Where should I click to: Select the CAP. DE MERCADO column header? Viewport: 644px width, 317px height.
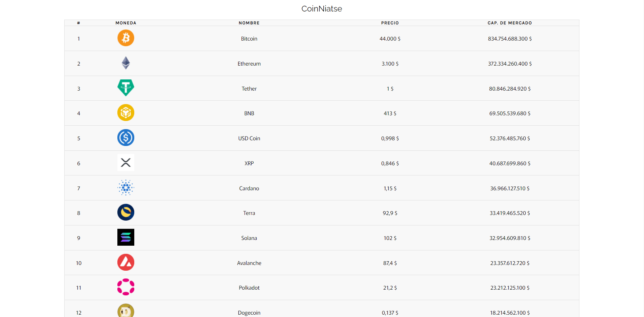[510, 23]
